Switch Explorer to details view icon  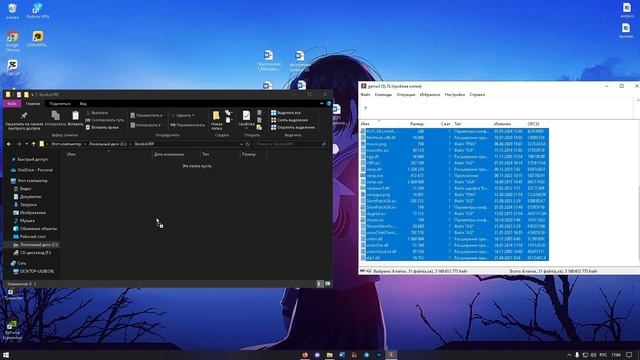[320, 284]
